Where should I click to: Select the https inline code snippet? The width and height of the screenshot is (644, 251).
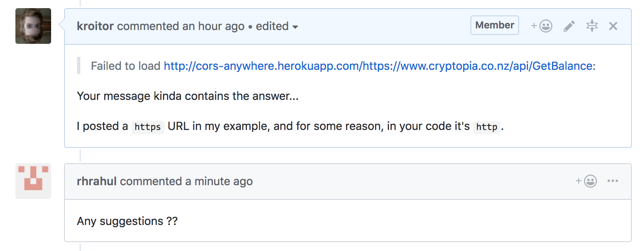148,127
